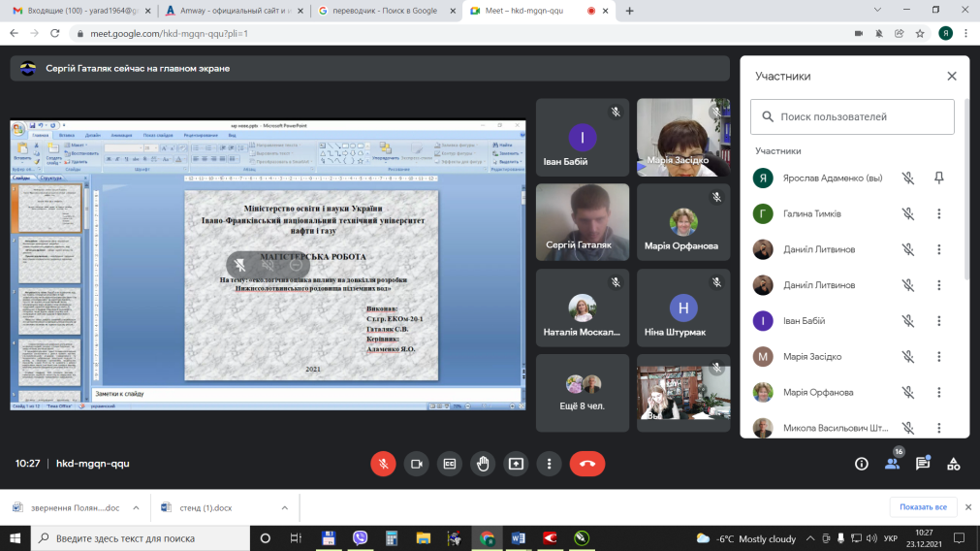Click the participants people icon
The image size is (980, 551).
(x=892, y=464)
